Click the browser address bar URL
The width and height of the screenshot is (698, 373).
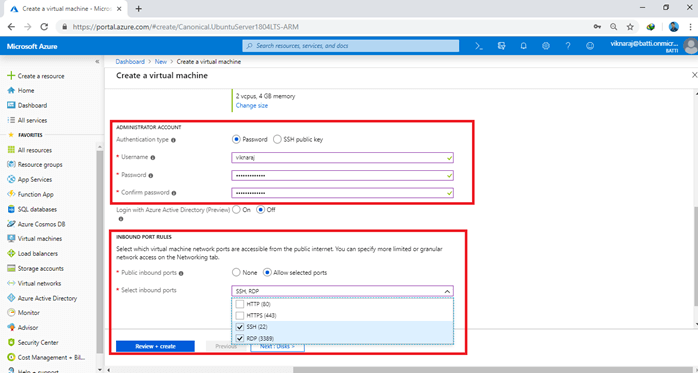tap(185, 27)
